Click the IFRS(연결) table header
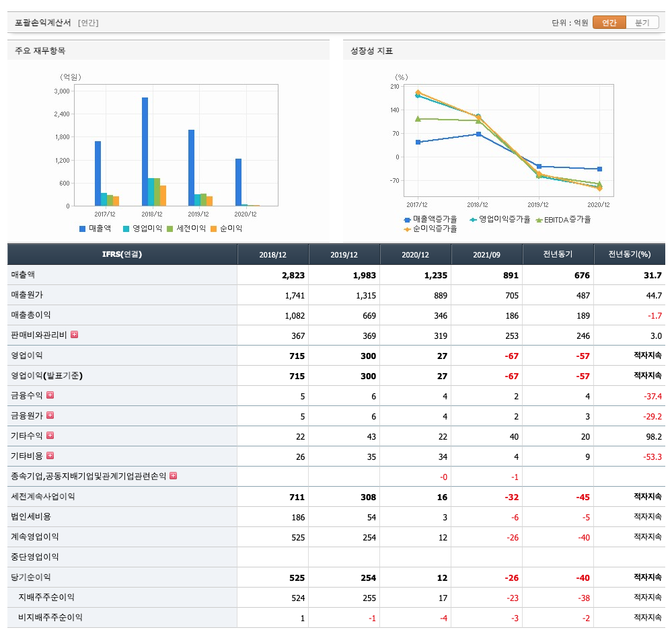 point(122,254)
